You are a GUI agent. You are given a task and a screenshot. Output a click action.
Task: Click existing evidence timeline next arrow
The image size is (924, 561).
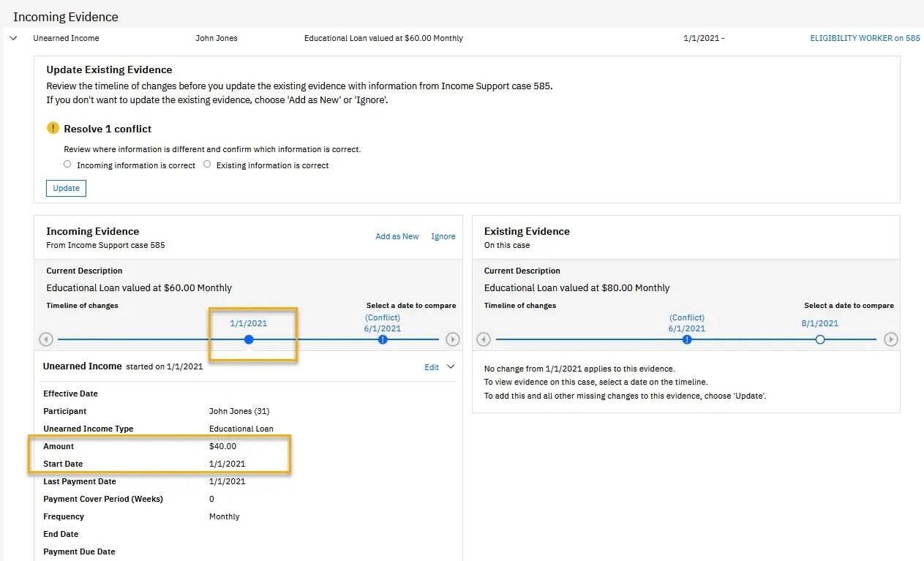(x=891, y=339)
